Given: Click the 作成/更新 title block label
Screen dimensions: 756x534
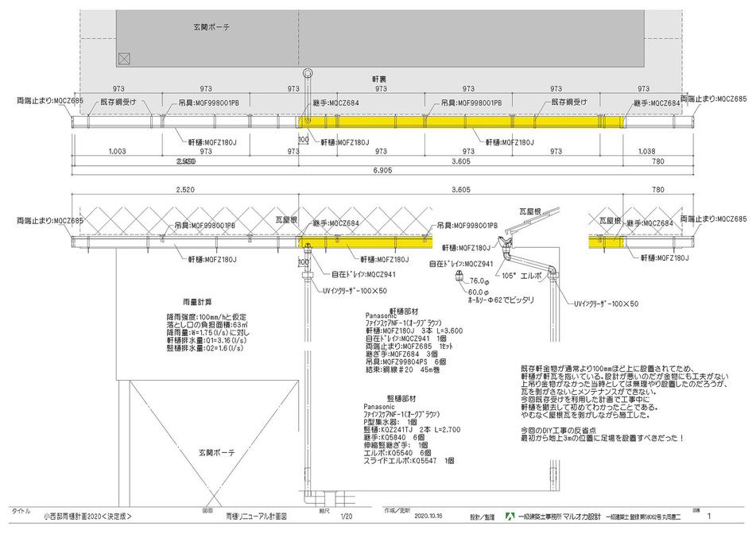Looking at the screenshot, I should tap(397, 509).
